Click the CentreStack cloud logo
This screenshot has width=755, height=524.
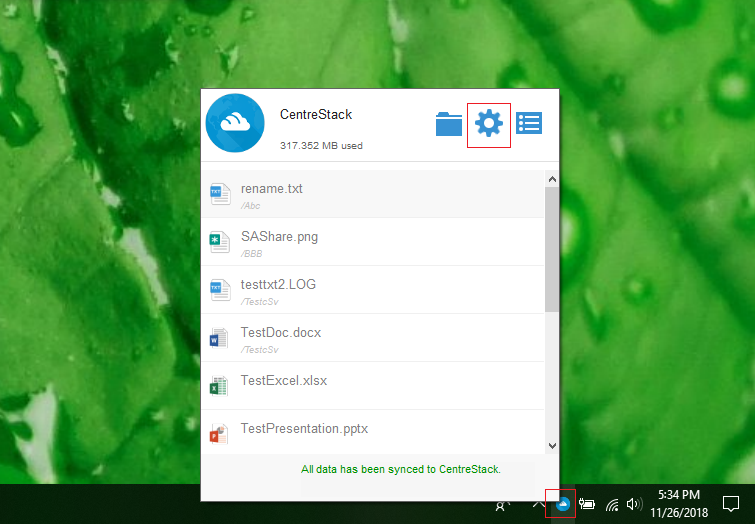click(x=235, y=123)
